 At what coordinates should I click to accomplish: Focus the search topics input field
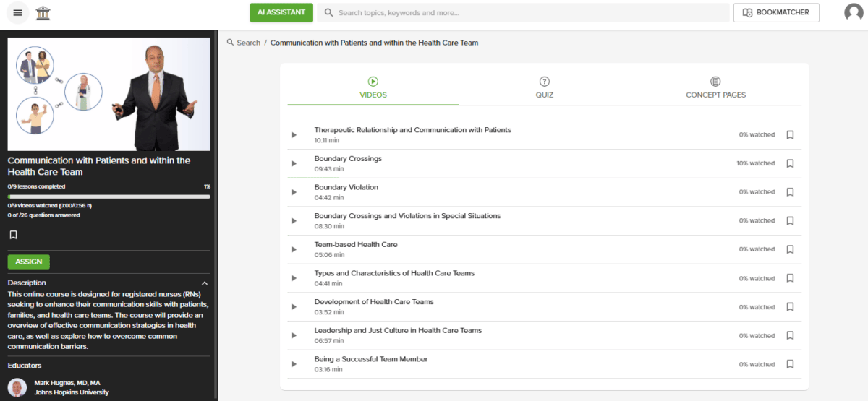pos(528,13)
